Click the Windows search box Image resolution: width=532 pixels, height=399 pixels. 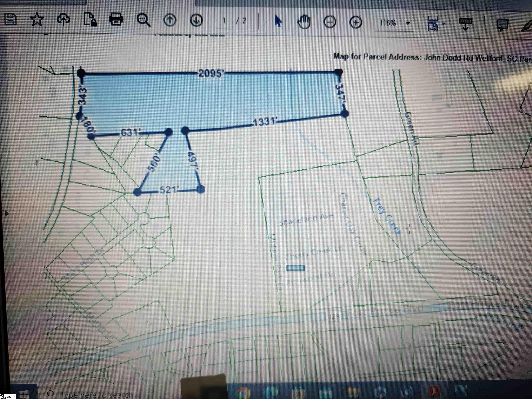96,394
